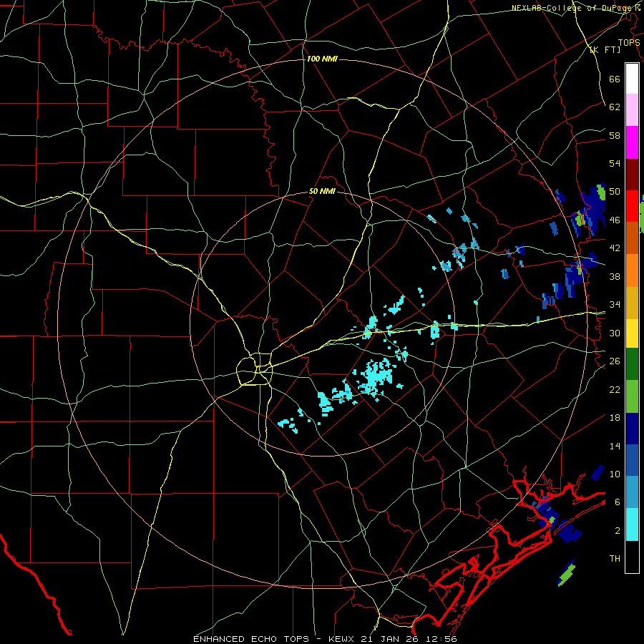
Task: Click the legend value 2
Action: [618, 531]
